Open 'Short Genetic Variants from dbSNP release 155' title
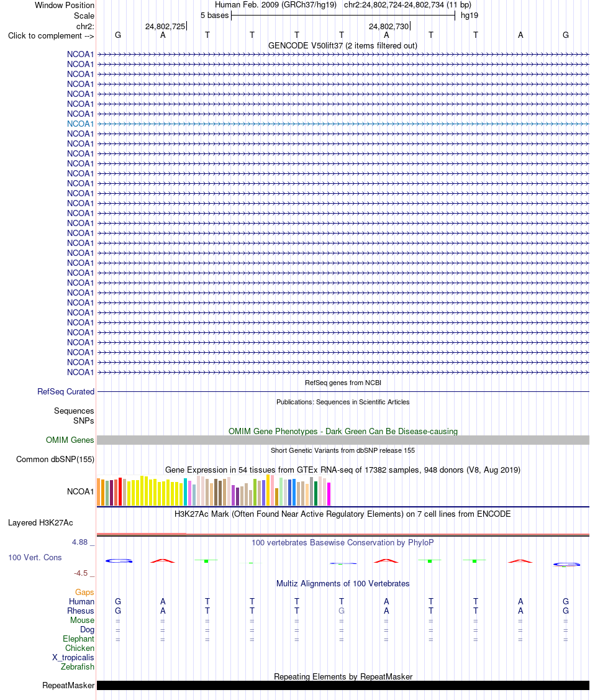590x700 pixels. (x=343, y=450)
